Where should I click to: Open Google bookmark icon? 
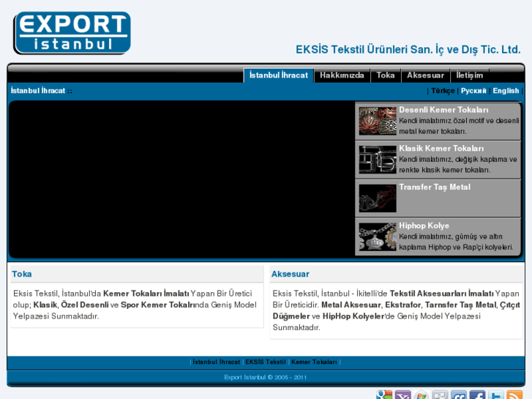(x=384, y=395)
